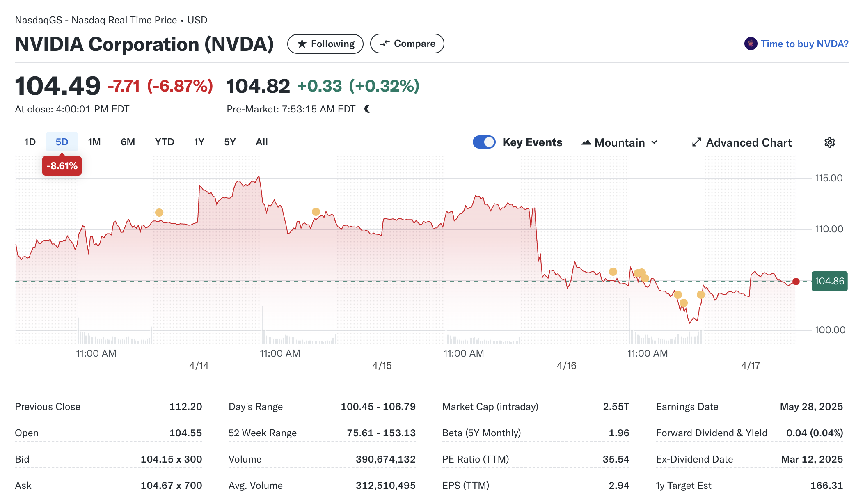The image size is (856, 504).
Task: Select the 1D time range tab
Action: pos(30,142)
